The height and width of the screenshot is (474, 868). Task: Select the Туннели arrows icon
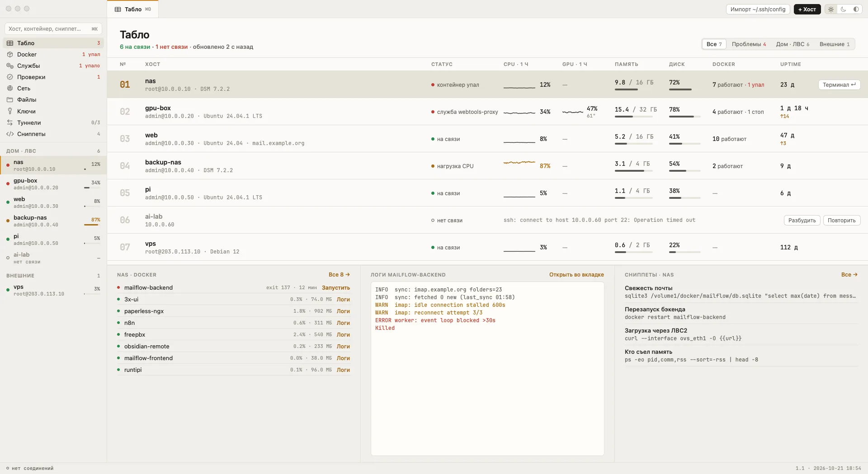click(10, 122)
